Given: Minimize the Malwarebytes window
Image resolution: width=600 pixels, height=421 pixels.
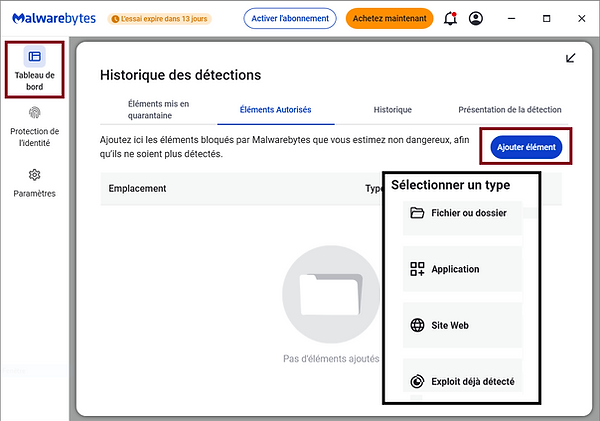Looking at the screenshot, I should tap(511, 18).
